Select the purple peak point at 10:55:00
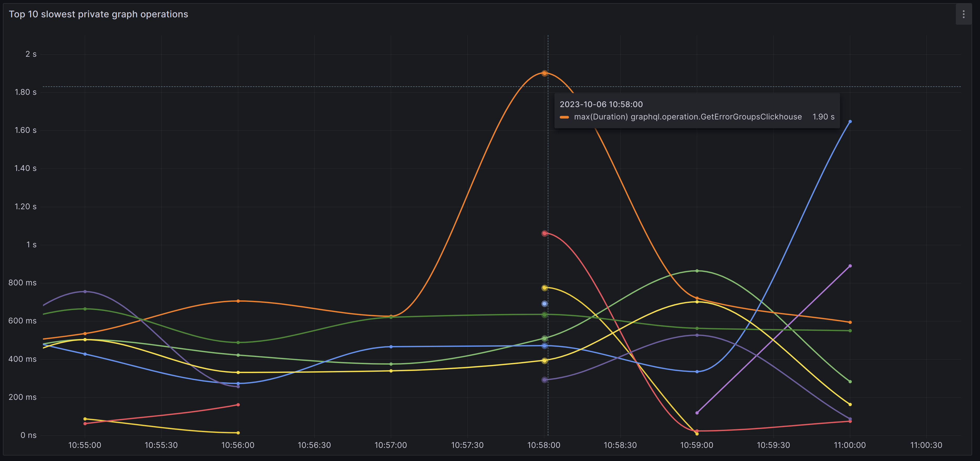The width and height of the screenshot is (980, 461). point(85,292)
